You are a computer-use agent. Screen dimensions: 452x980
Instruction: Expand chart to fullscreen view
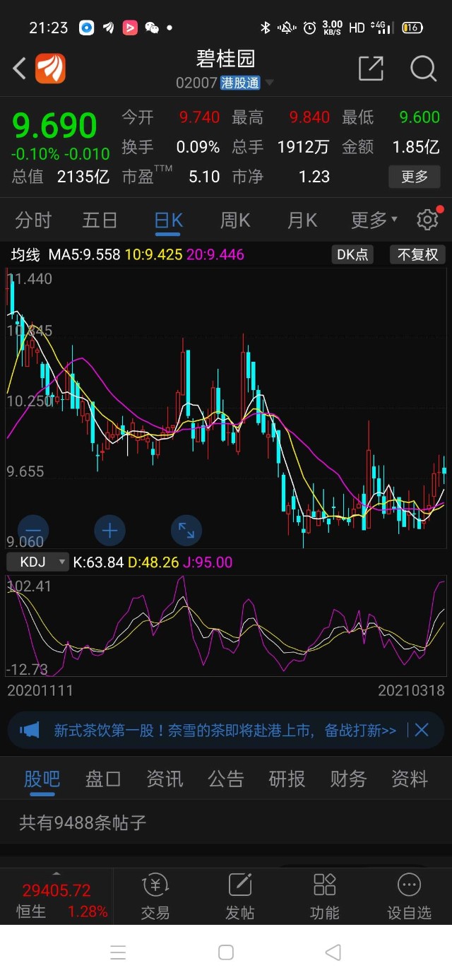coord(186,530)
